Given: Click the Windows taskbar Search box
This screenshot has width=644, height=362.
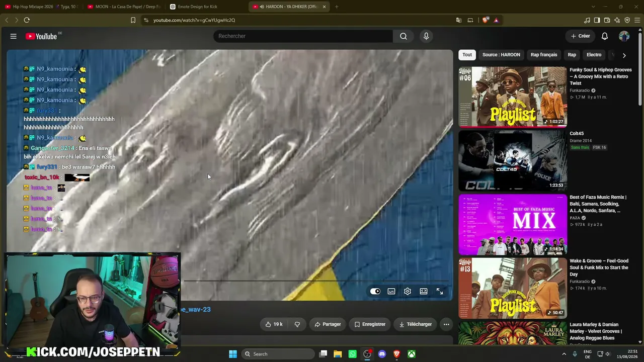Looking at the screenshot, I should (278, 354).
